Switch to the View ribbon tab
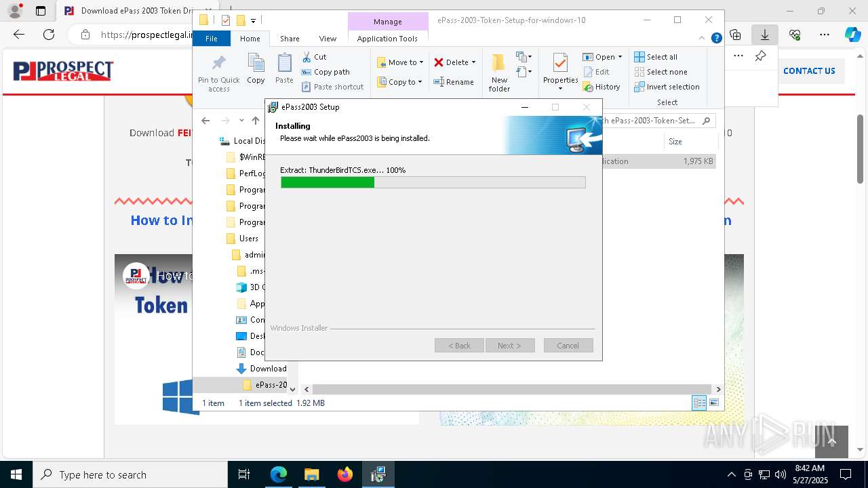The width and height of the screenshot is (868, 488). pos(328,39)
